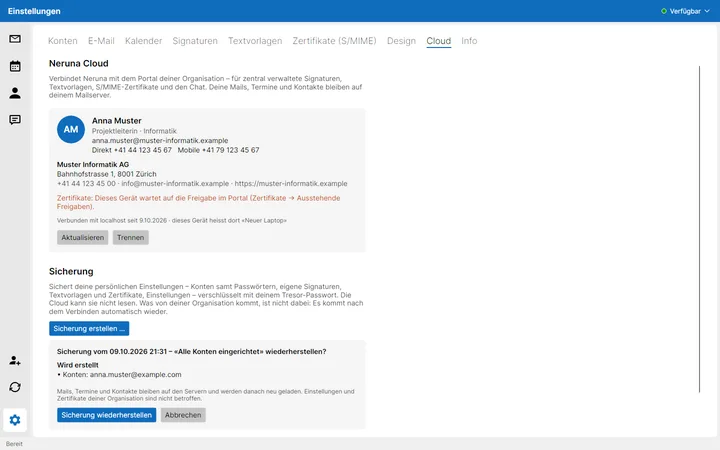The width and height of the screenshot is (720, 450).
Task: Open the calendar view icon
Action: [15, 66]
